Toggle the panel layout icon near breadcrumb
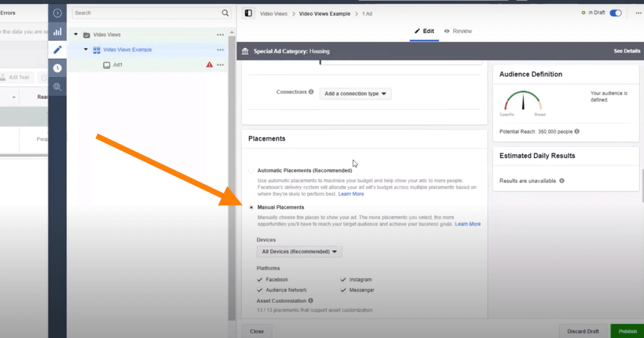644x338 pixels. point(248,13)
